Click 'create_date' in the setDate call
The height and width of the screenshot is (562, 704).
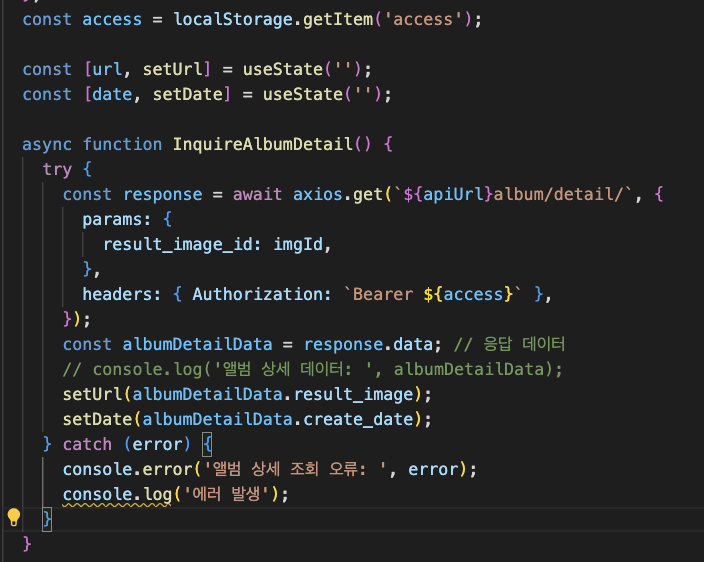(x=359, y=420)
